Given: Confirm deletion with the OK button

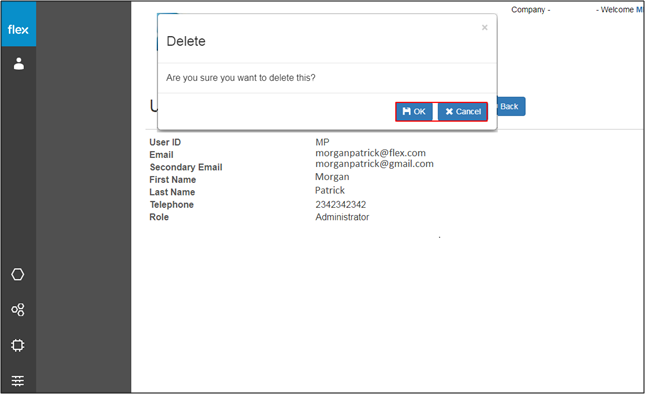Looking at the screenshot, I should [414, 111].
